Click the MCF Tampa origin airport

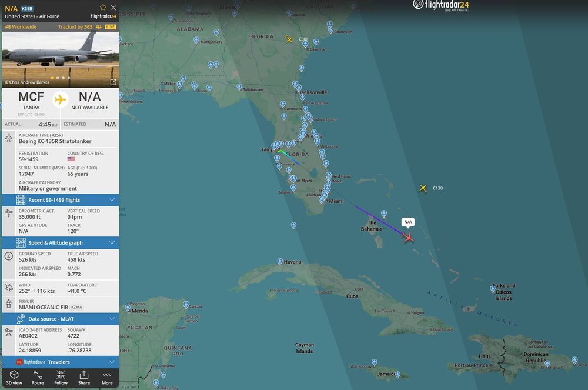coord(31,101)
